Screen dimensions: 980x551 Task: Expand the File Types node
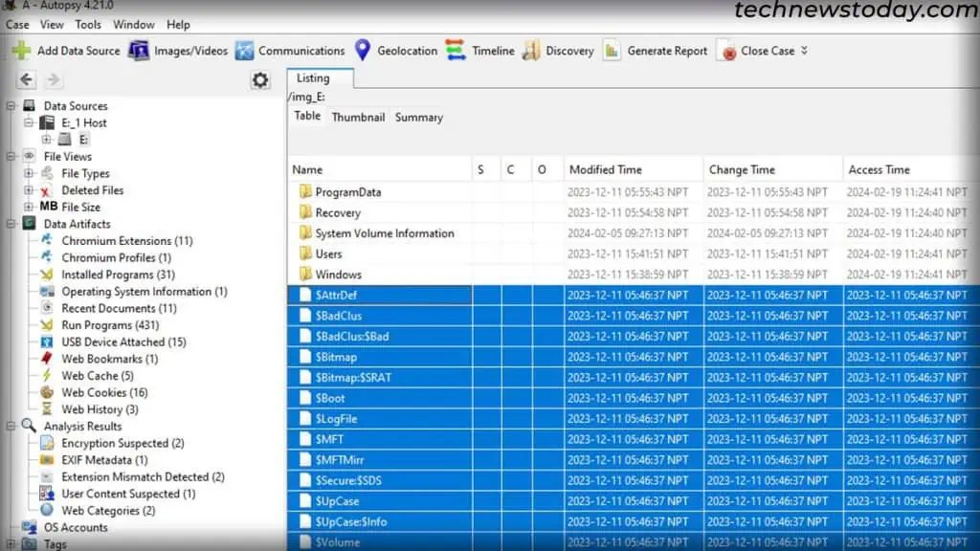[x=29, y=173]
